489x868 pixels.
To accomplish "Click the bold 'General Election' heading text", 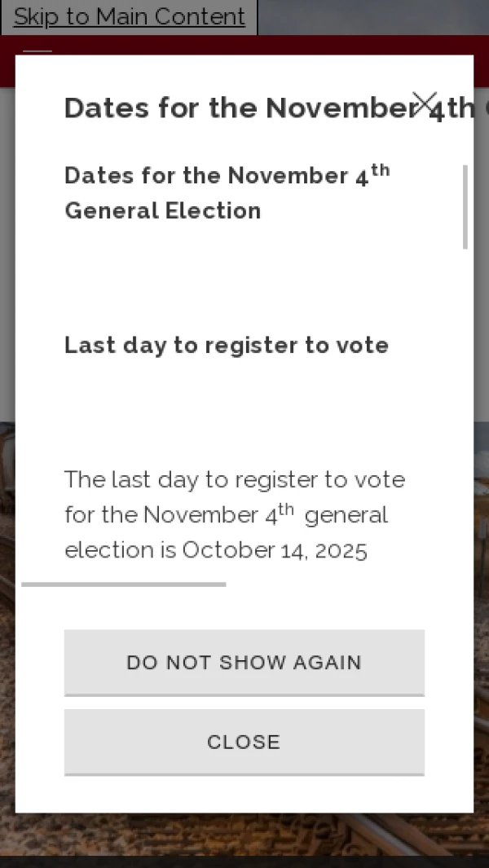I will (162, 210).
